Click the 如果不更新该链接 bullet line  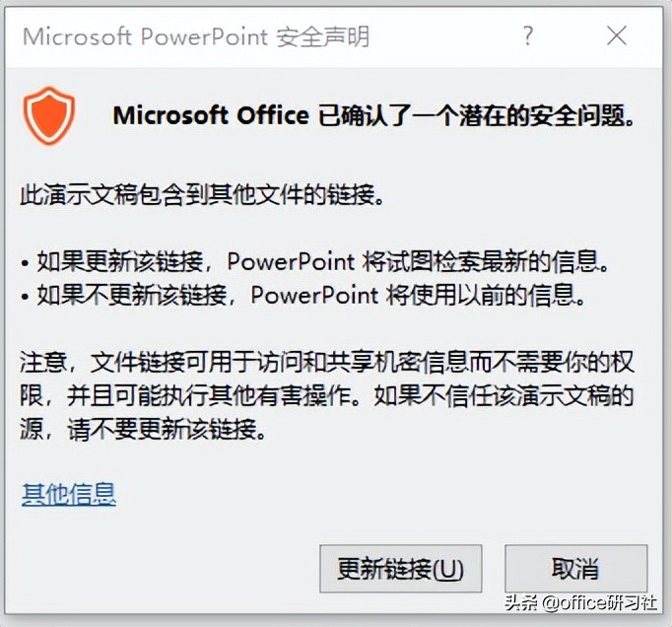(303, 295)
